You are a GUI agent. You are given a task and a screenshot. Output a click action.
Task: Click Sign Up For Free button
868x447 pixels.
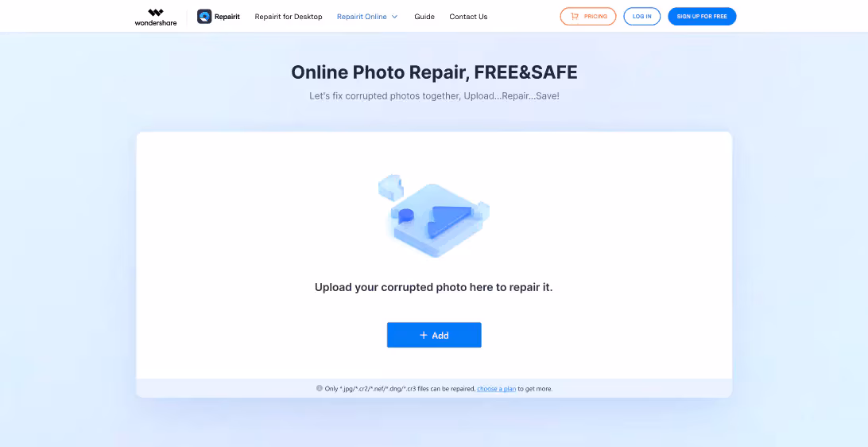[702, 17]
